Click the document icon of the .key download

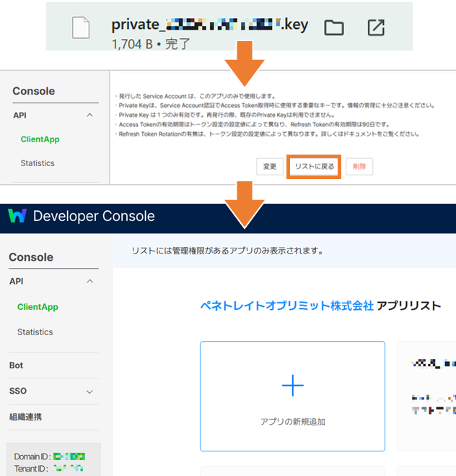[82, 28]
